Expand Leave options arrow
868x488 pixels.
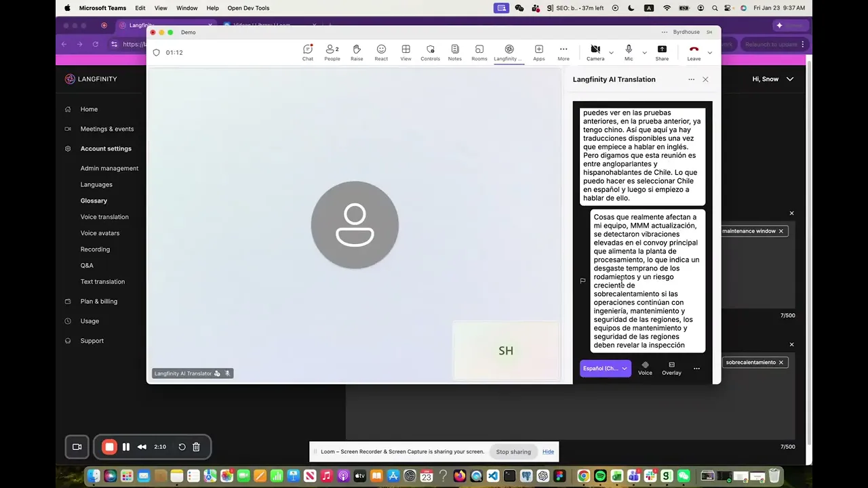[x=710, y=52]
